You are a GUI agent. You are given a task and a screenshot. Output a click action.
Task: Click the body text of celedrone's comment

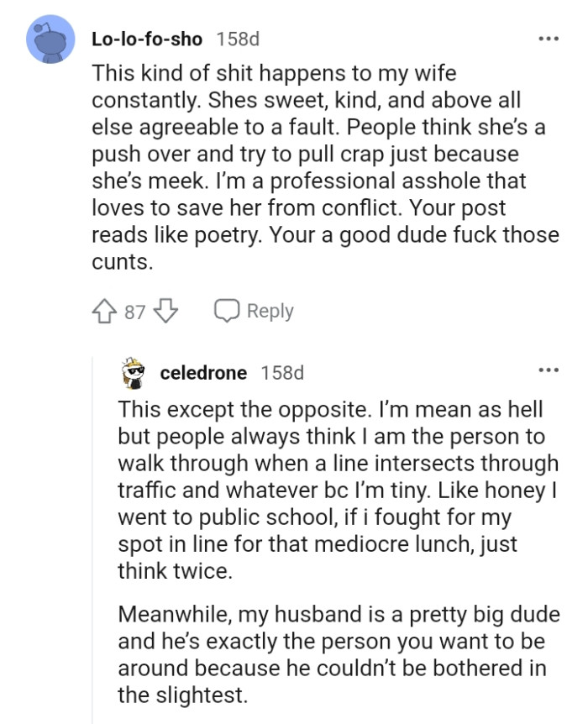click(336, 504)
